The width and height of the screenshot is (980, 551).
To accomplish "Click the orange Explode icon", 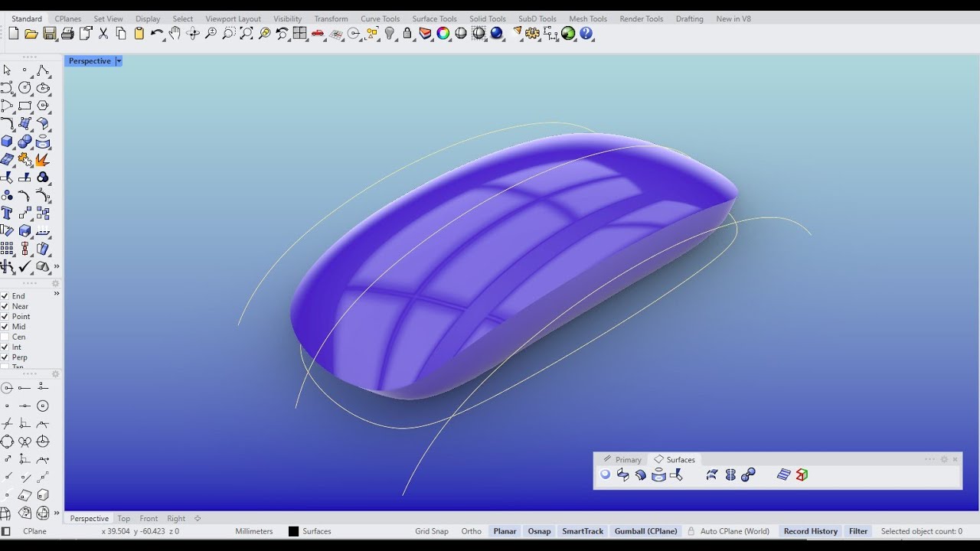I will [42, 159].
